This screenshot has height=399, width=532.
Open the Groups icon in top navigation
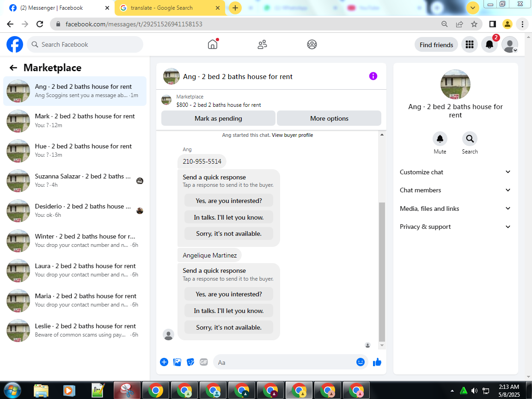pos(312,44)
